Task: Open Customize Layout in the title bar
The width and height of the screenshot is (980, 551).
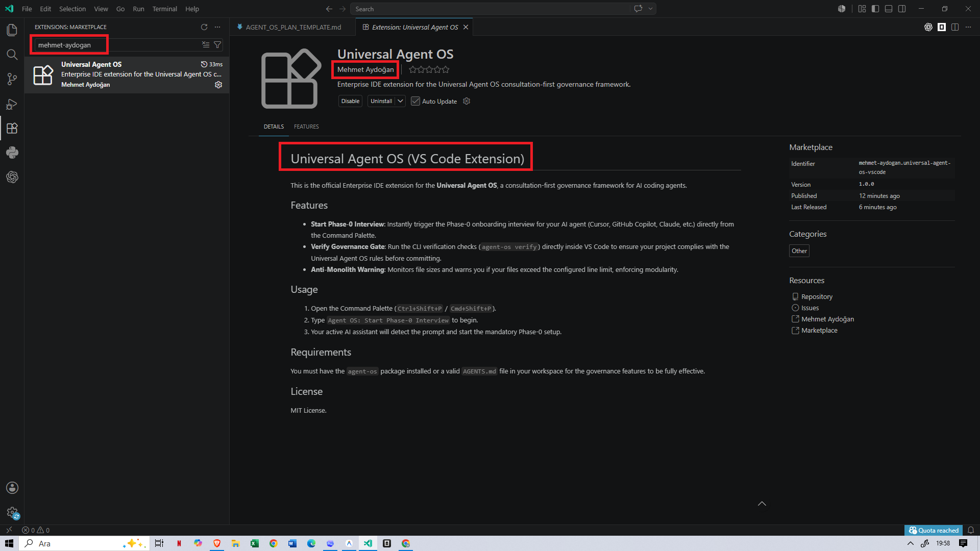Action: (862, 9)
